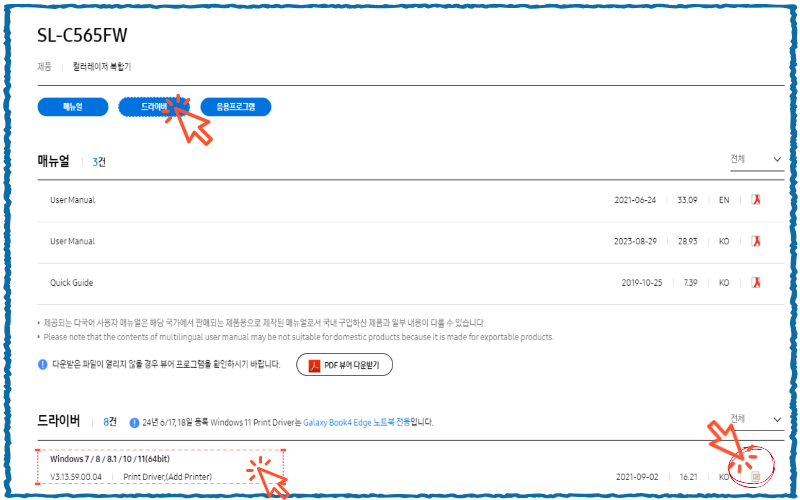Click the Windows 7 / 8 / 8.1 / 10 / 11(64bit) title
The width and height of the screenshot is (800, 500).
pyautogui.click(x=110, y=459)
